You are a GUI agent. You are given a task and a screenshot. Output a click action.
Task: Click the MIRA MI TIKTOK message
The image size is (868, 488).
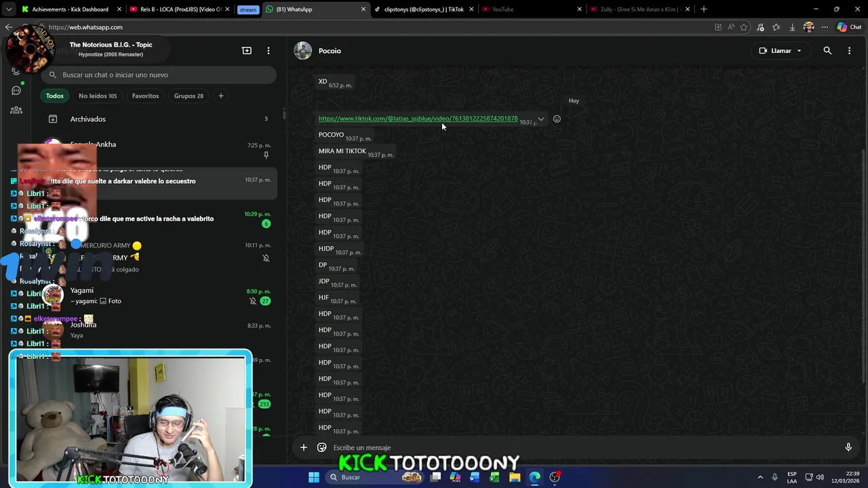342,151
